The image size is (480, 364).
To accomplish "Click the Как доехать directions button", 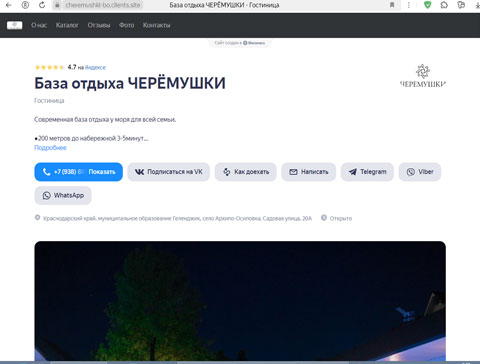I will pos(246,172).
